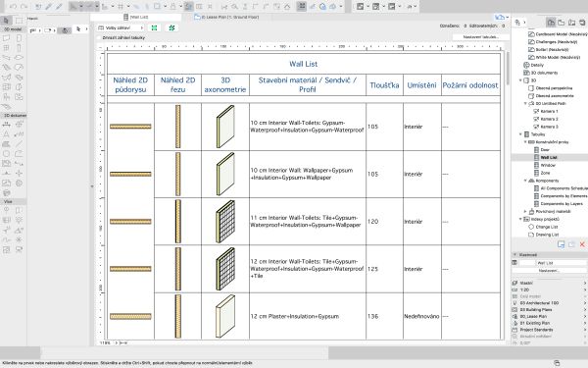Click the lock icon in top toolbar
The image size is (588, 368).
tap(172, 7)
